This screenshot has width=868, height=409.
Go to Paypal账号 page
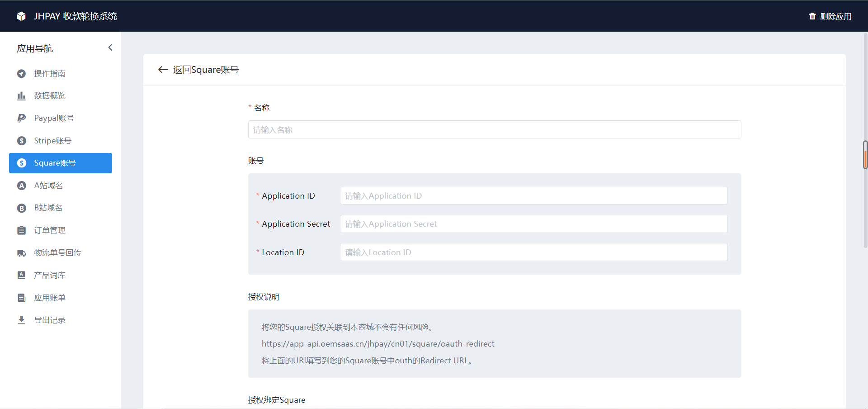pos(61,118)
